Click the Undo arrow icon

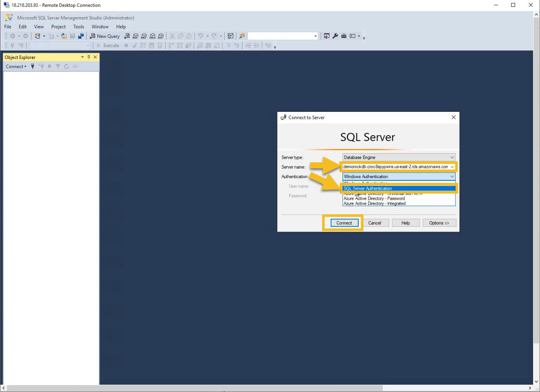pyautogui.click(x=200, y=36)
